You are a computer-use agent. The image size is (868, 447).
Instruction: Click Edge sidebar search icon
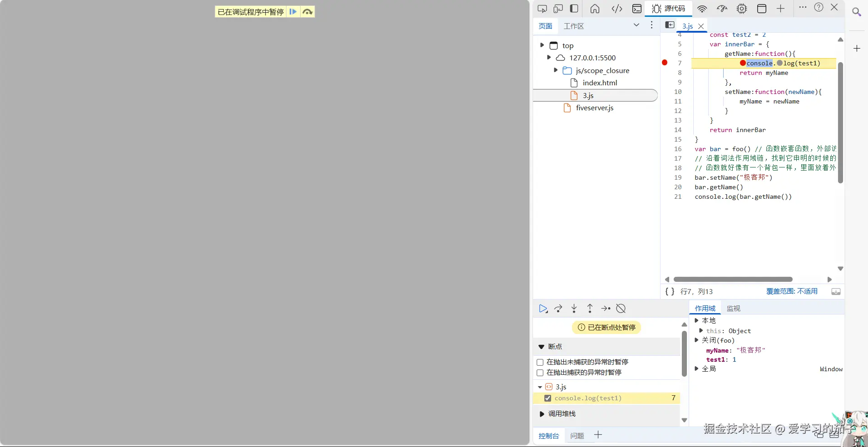(x=857, y=12)
